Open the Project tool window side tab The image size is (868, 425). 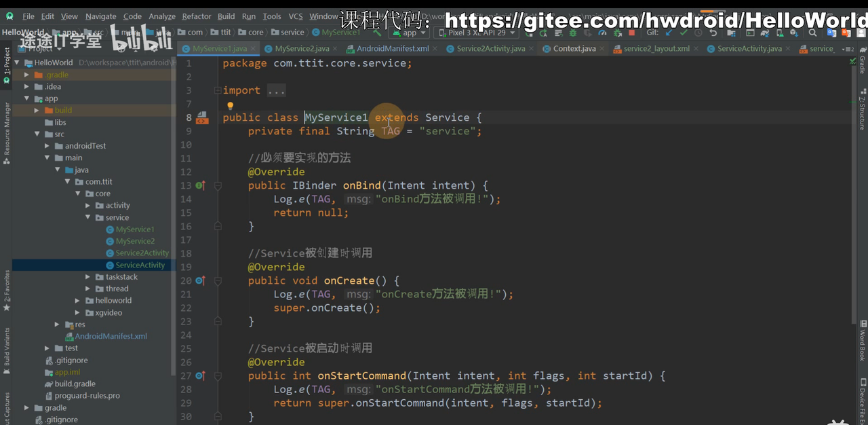coord(6,66)
